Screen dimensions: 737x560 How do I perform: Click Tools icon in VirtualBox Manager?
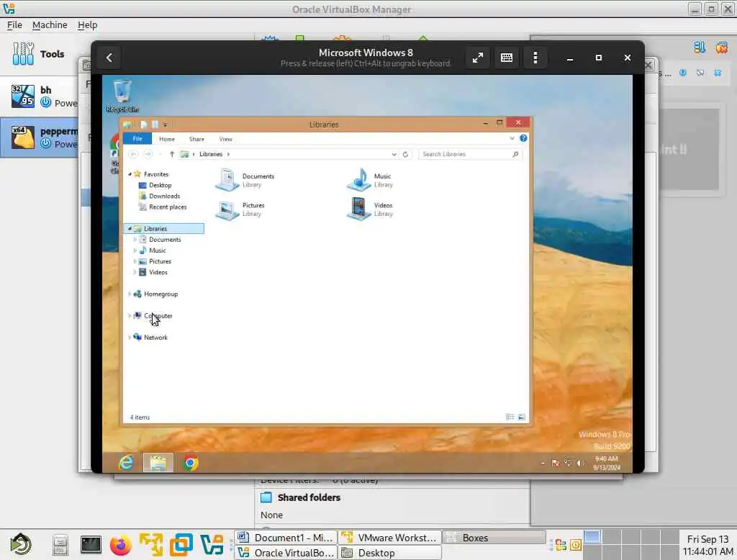(x=22, y=53)
